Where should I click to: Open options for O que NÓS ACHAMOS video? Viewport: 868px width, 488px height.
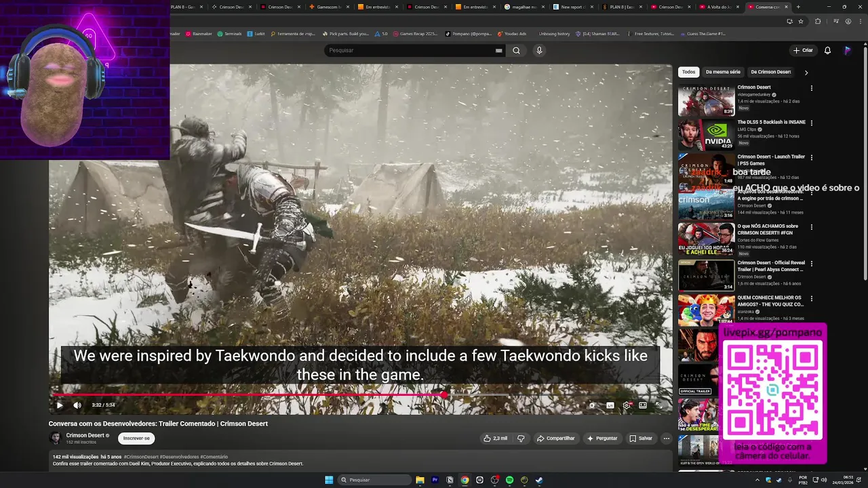click(811, 227)
